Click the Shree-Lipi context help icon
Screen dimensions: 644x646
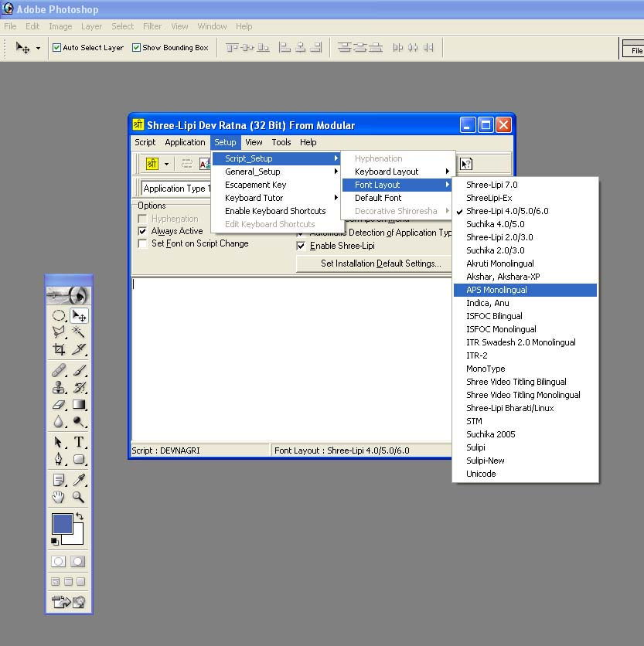[466, 164]
